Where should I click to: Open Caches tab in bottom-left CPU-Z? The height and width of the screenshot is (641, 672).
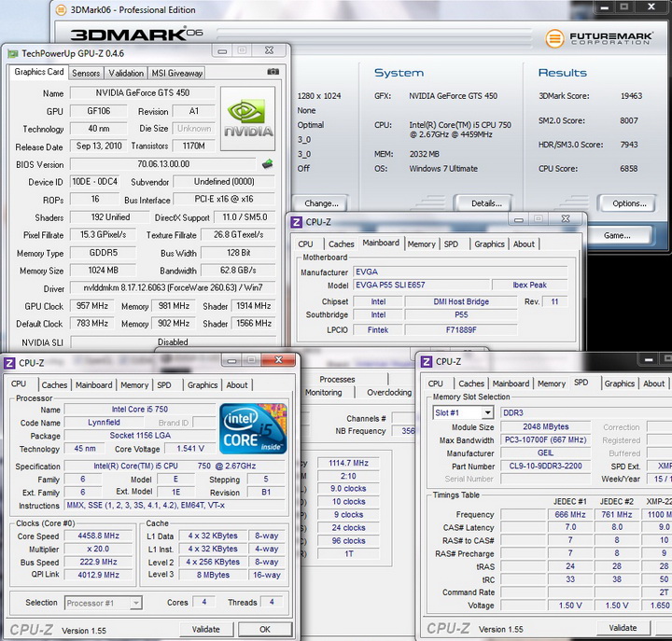(54, 384)
